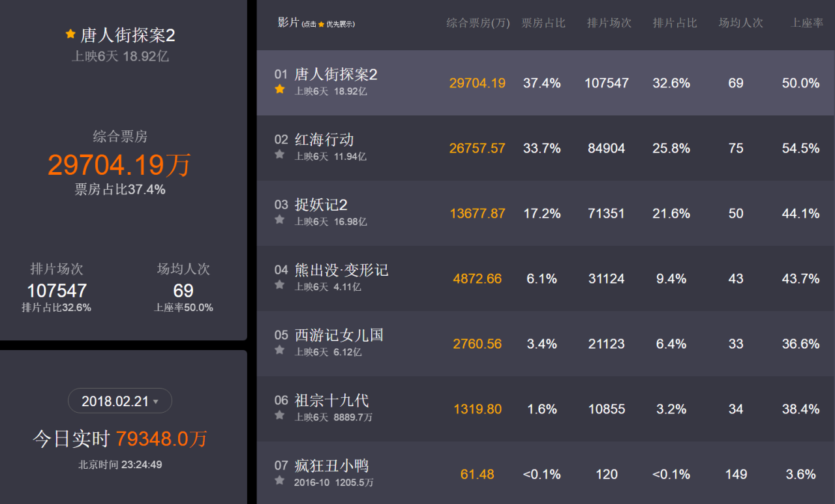Unstar 唐人街探案2 in the film list
The width and height of the screenshot is (835, 504).
280,89
